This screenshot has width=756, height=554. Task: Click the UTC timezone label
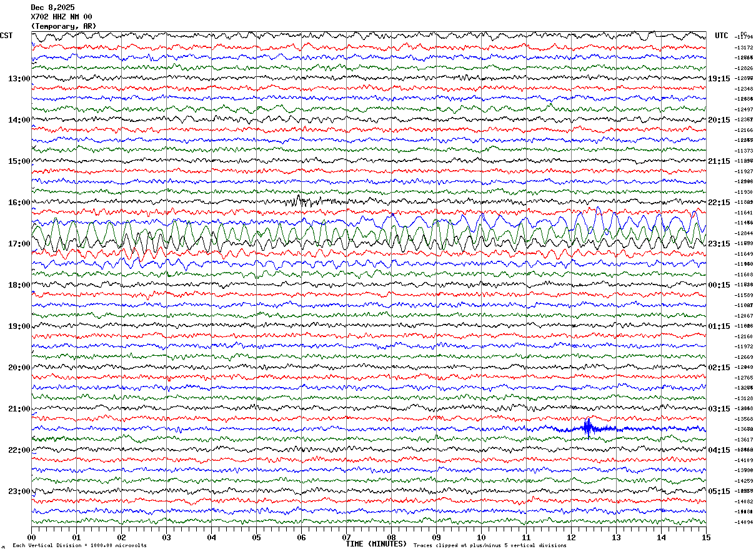pos(722,36)
